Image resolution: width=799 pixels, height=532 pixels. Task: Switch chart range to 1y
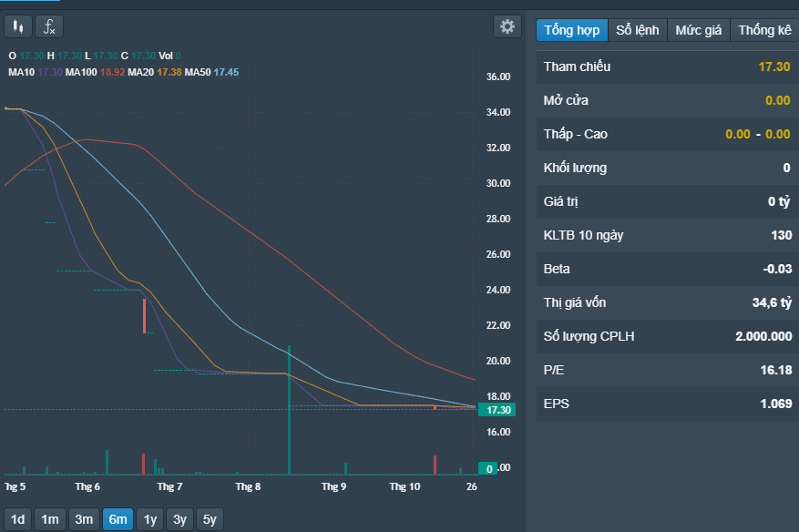click(x=149, y=519)
